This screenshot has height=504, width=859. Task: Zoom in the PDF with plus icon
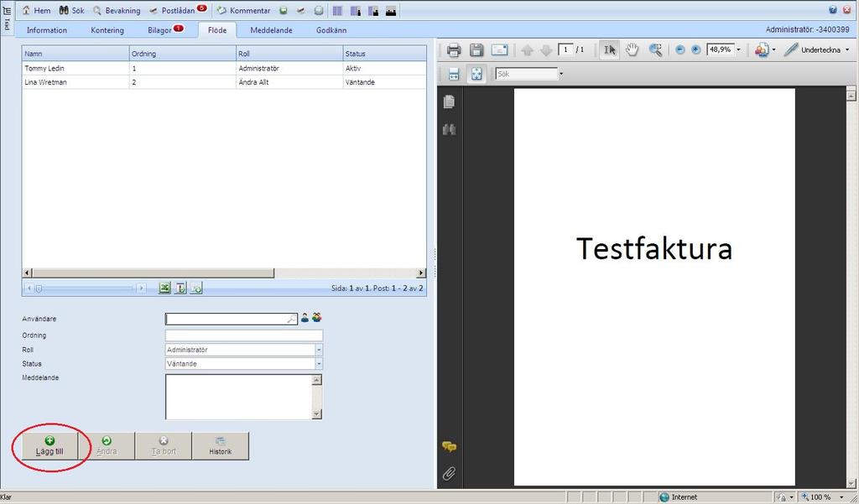pos(695,49)
